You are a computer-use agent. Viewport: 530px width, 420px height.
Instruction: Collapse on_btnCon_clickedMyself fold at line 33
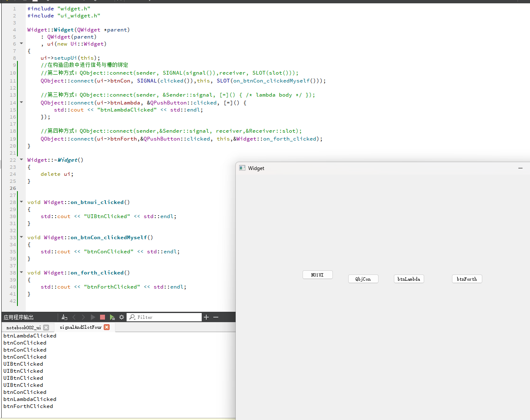21,237
